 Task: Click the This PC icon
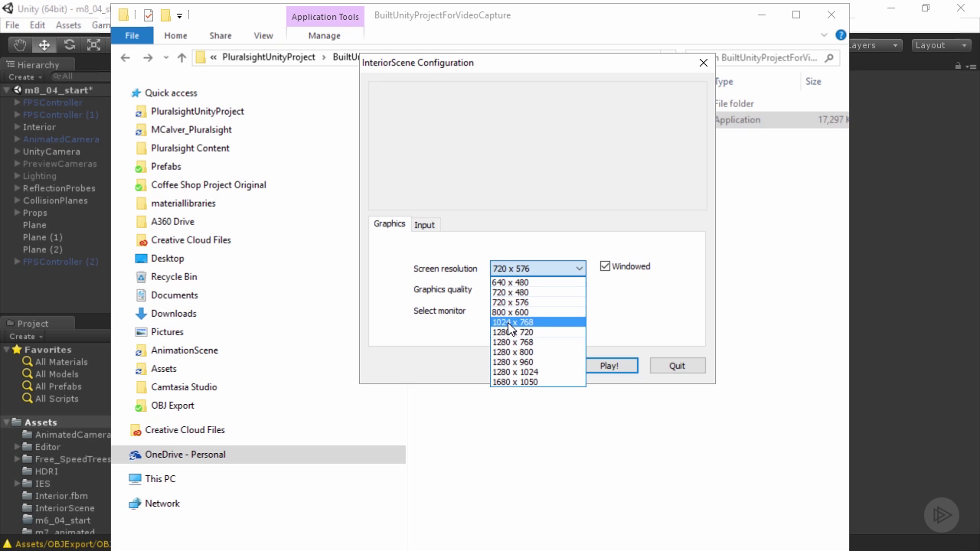click(x=136, y=479)
